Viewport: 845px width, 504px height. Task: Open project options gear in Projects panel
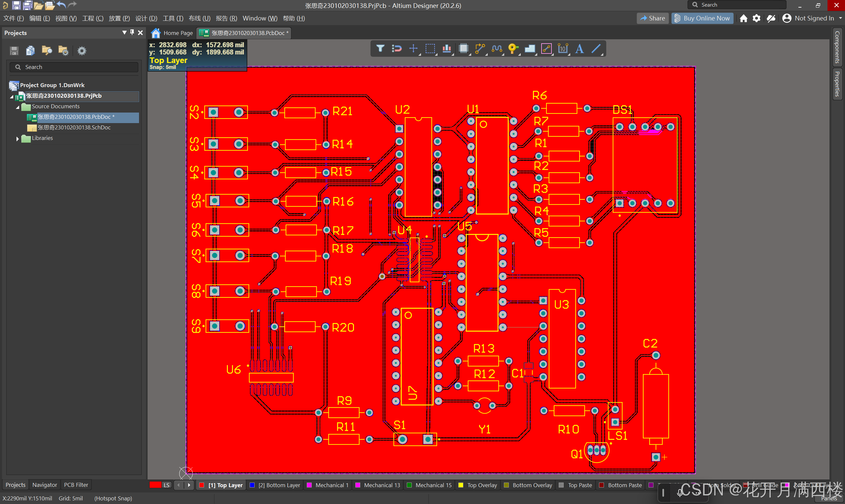(82, 51)
